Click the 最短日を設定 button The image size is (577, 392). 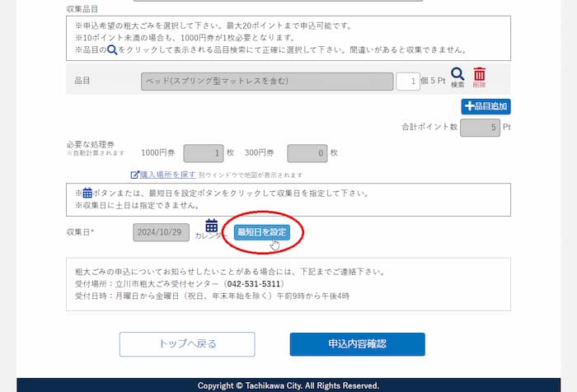261,232
